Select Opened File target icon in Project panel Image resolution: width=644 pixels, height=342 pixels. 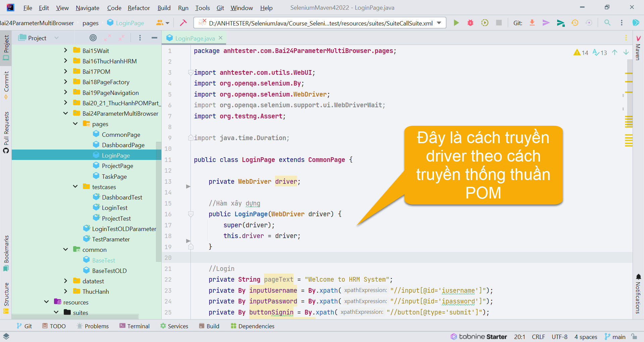coord(93,38)
